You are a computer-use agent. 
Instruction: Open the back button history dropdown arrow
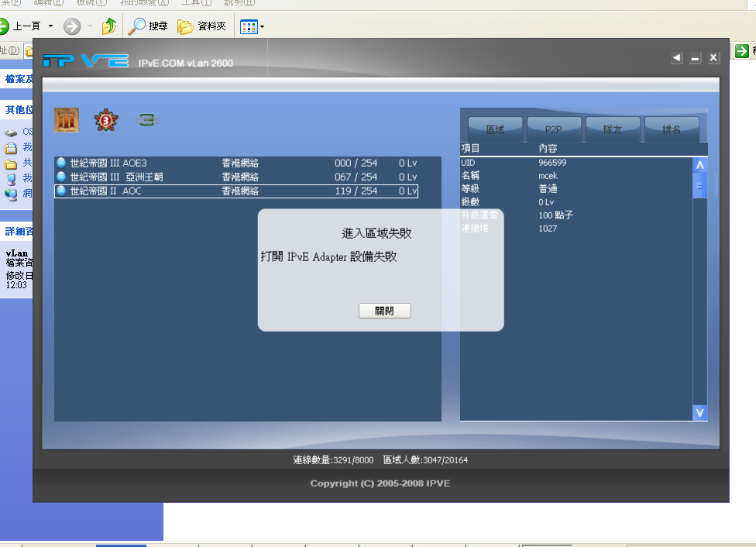point(50,26)
